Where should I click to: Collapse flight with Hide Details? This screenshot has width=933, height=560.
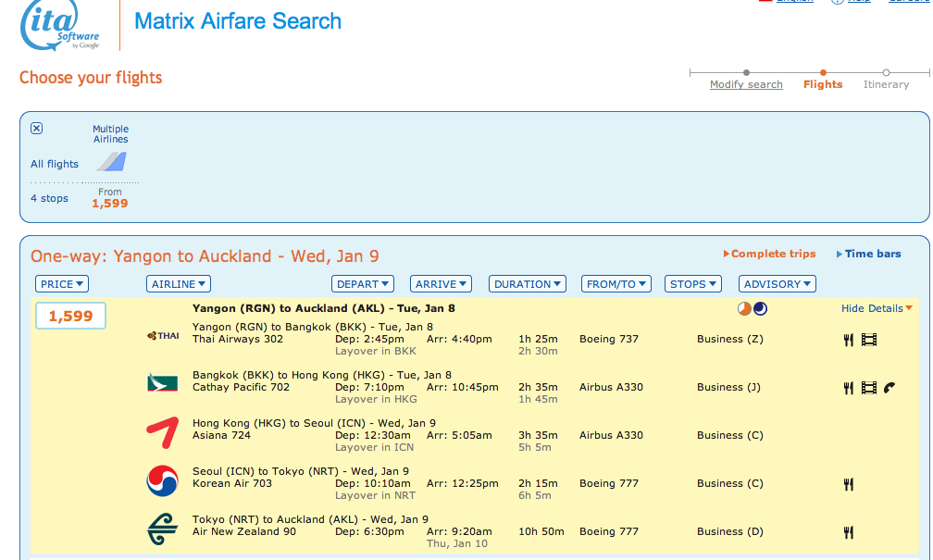pos(877,308)
